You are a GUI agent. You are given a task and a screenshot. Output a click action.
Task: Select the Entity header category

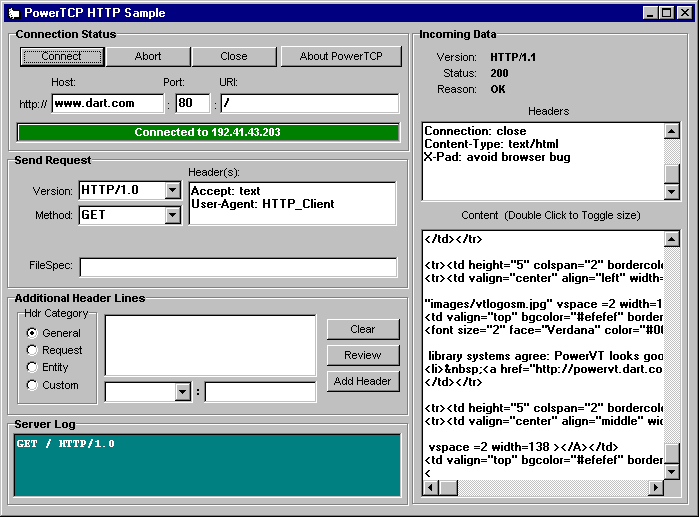click(47, 367)
